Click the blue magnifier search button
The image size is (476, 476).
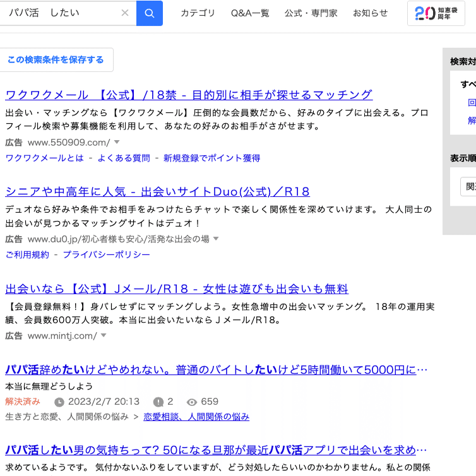pos(150,13)
